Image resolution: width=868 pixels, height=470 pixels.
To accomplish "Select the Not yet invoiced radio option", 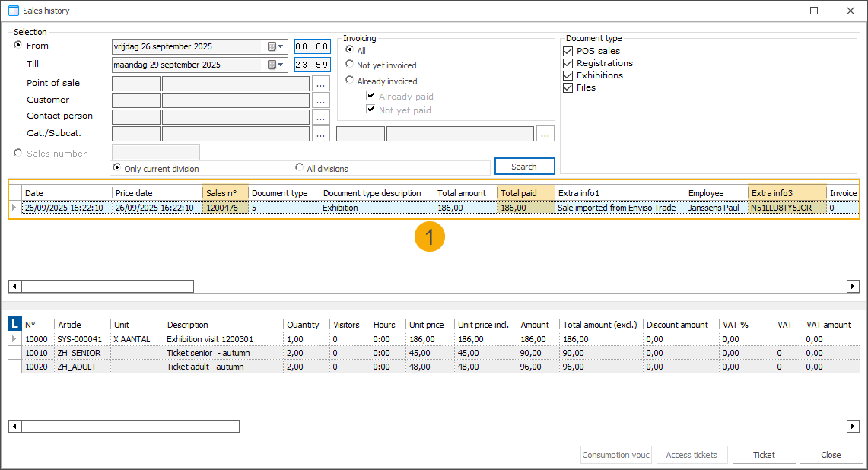I will point(350,65).
